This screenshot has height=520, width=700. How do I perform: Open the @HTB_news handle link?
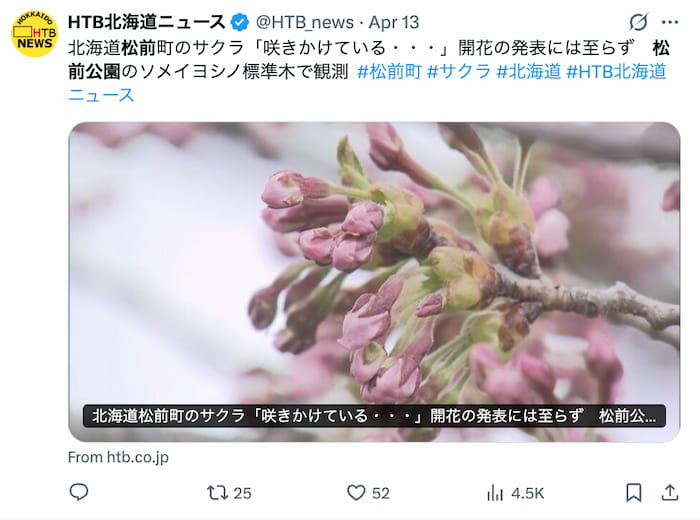point(304,22)
